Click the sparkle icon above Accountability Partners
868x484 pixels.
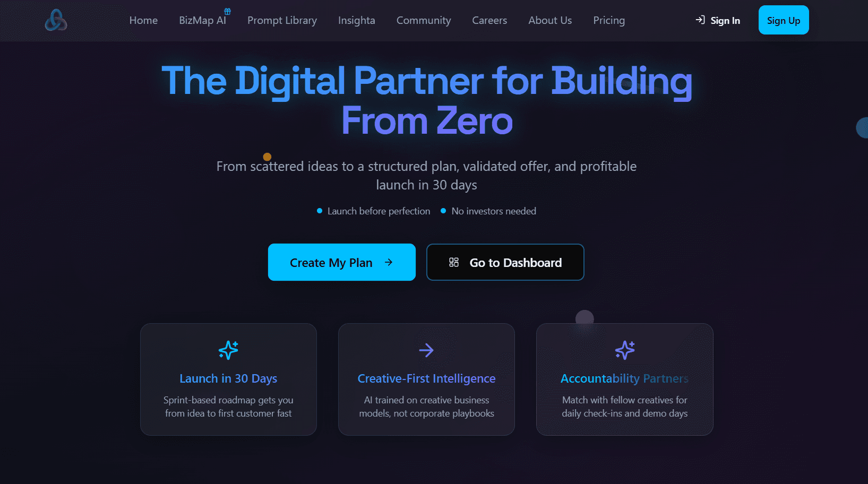point(625,350)
